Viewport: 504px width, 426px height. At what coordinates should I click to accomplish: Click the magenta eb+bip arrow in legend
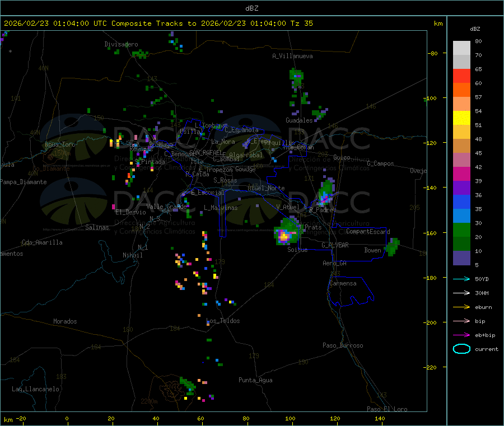[461, 335]
